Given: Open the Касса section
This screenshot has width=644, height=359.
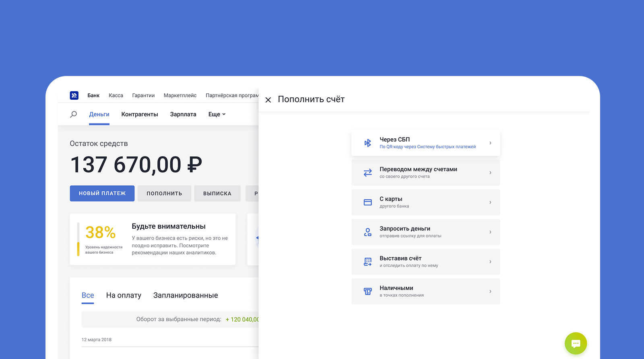Looking at the screenshot, I should point(116,96).
